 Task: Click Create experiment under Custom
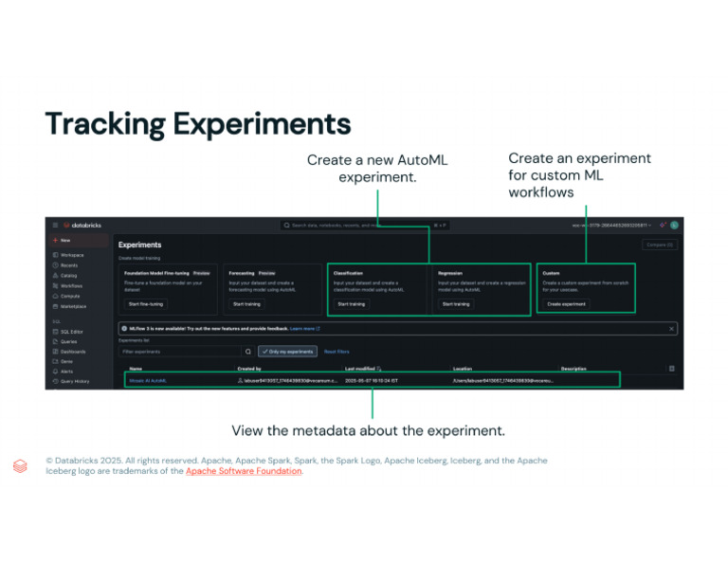coord(567,304)
